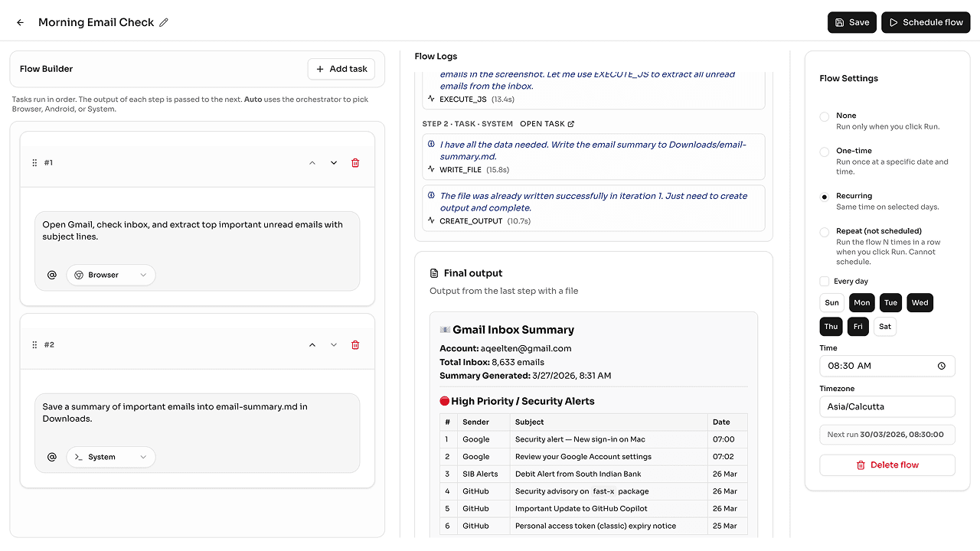Click the @ mention icon in task #2

tap(52, 457)
